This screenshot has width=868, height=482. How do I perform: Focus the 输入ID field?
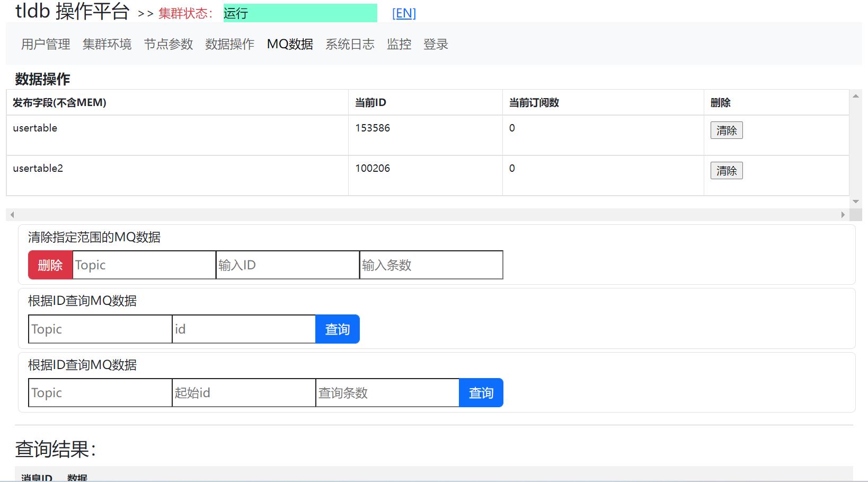[288, 265]
